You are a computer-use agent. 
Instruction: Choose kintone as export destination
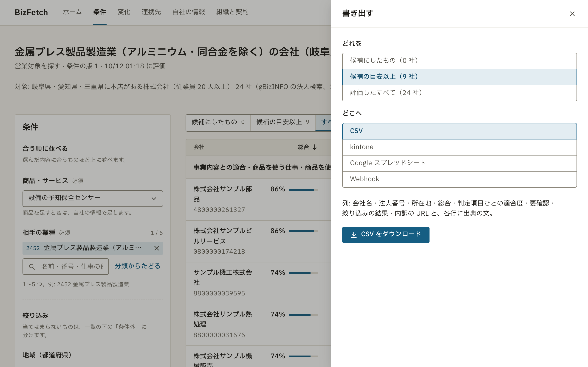pyautogui.click(x=459, y=147)
